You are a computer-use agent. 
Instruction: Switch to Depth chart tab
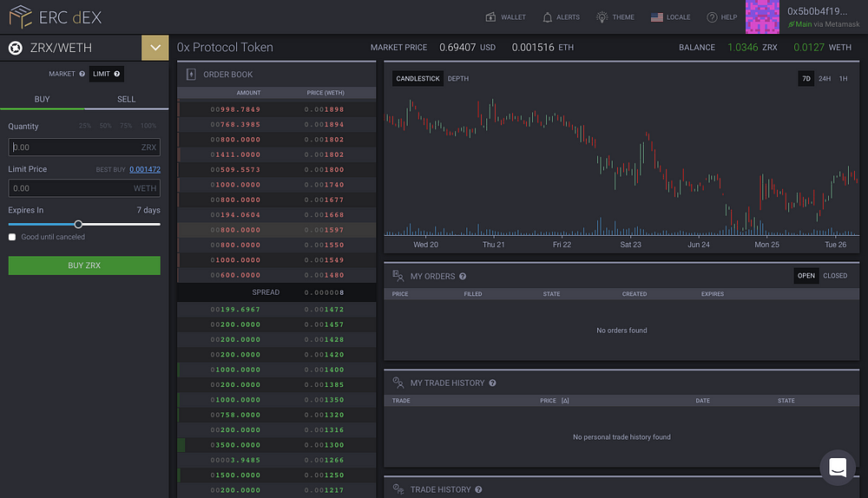(x=457, y=79)
